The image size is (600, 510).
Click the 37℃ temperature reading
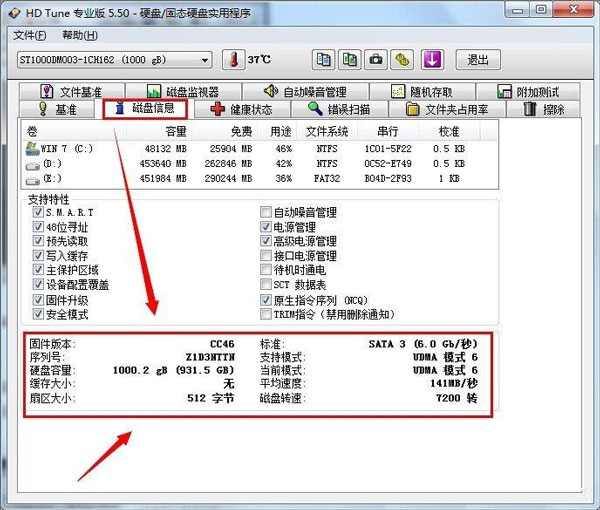[x=259, y=60]
